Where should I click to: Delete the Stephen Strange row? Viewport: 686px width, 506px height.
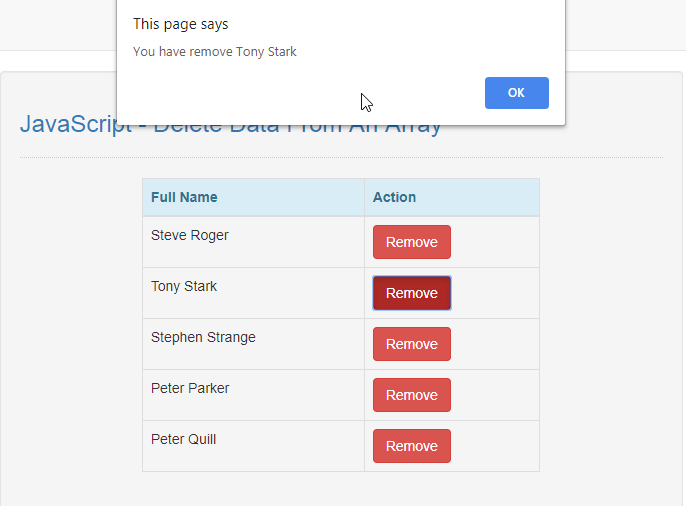coord(411,344)
